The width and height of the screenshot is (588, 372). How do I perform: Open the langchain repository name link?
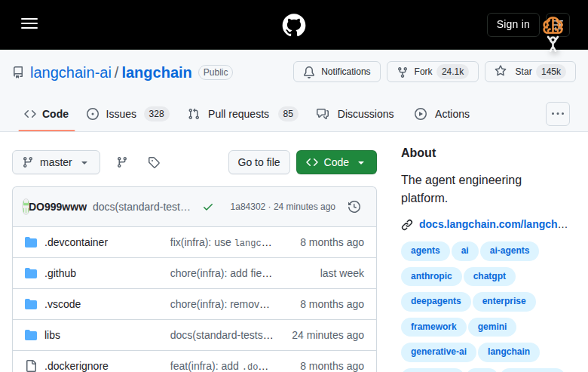click(157, 72)
